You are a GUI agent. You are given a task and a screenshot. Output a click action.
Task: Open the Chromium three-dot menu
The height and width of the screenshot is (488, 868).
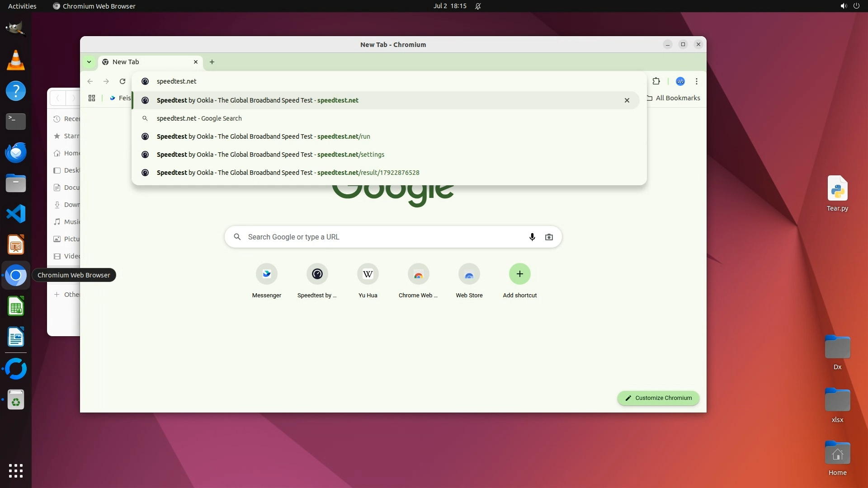point(696,81)
